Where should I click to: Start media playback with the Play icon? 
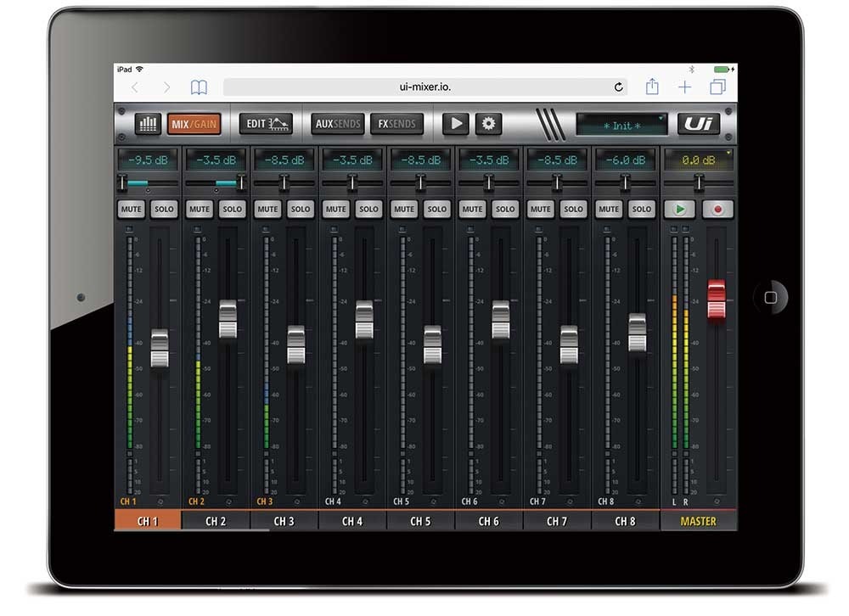(x=455, y=123)
